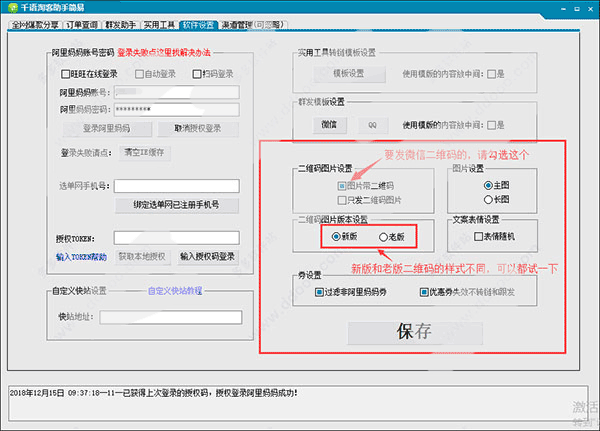Click the 输入授权码登录 button
600x431 pixels.
(x=208, y=257)
